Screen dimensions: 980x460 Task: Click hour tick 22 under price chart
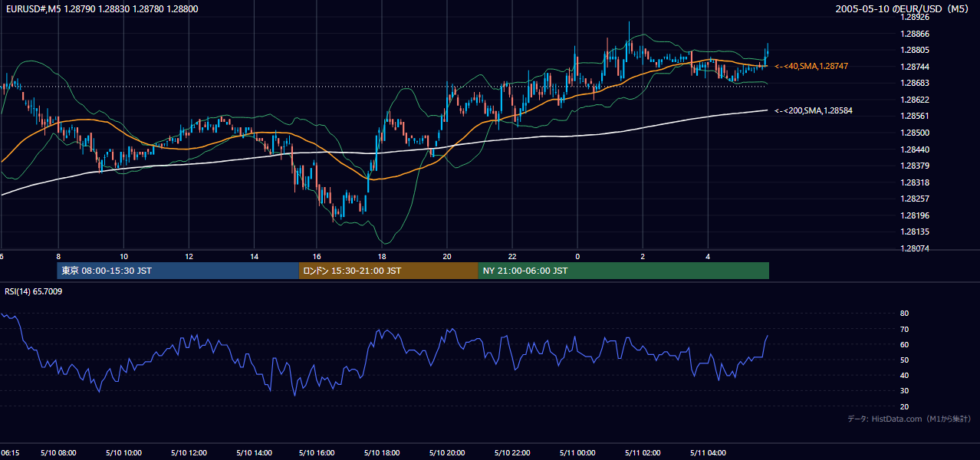(512, 257)
